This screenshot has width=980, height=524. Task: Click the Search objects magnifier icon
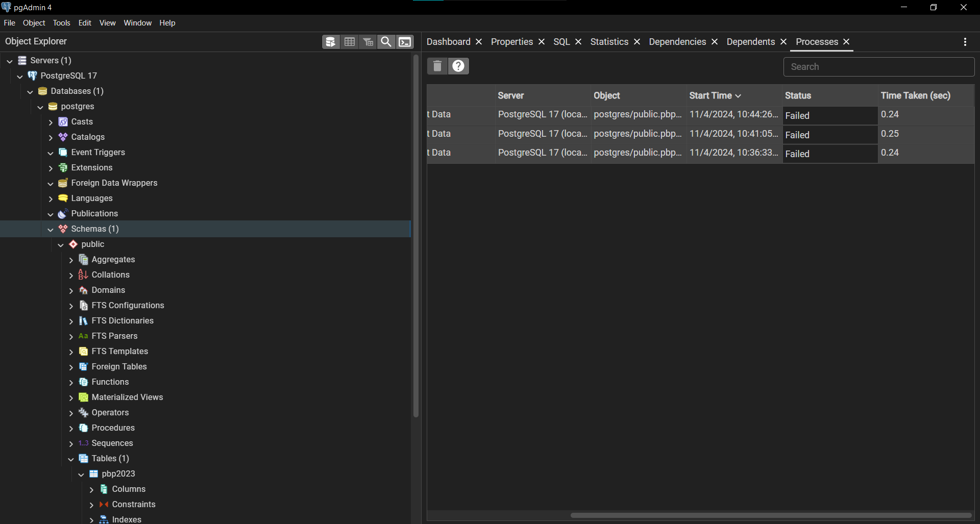click(x=386, y=41)
